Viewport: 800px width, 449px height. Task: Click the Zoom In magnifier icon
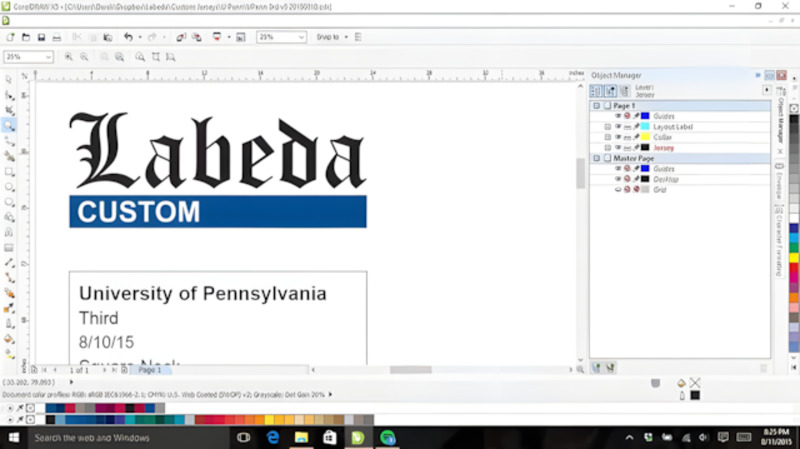pyautogui.click(x=70, y=57)
